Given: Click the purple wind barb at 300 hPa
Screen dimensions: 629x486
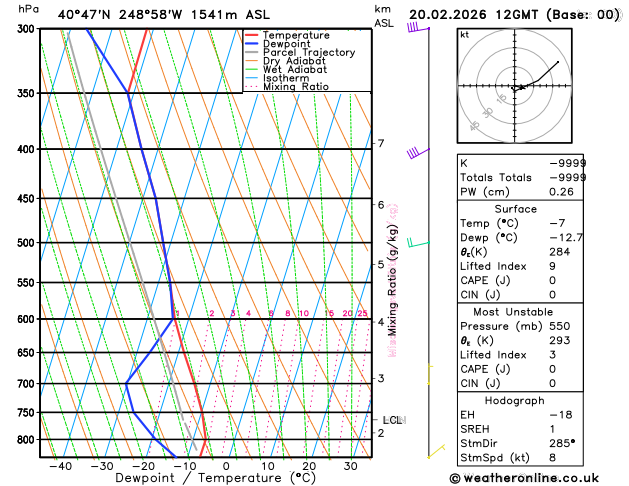Looking at the screenshot, I should 416,28.
